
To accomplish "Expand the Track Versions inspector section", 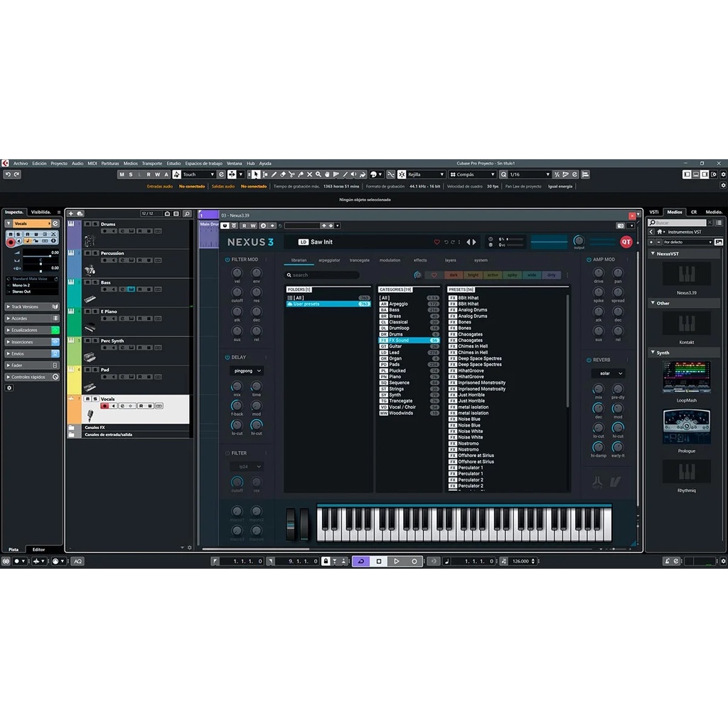I will pos(31,306).
